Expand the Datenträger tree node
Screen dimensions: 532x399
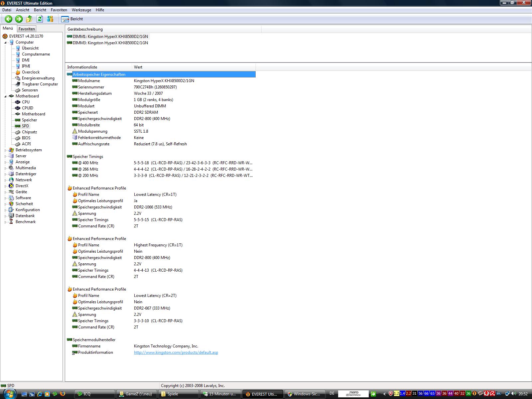[x=5, y=174]
